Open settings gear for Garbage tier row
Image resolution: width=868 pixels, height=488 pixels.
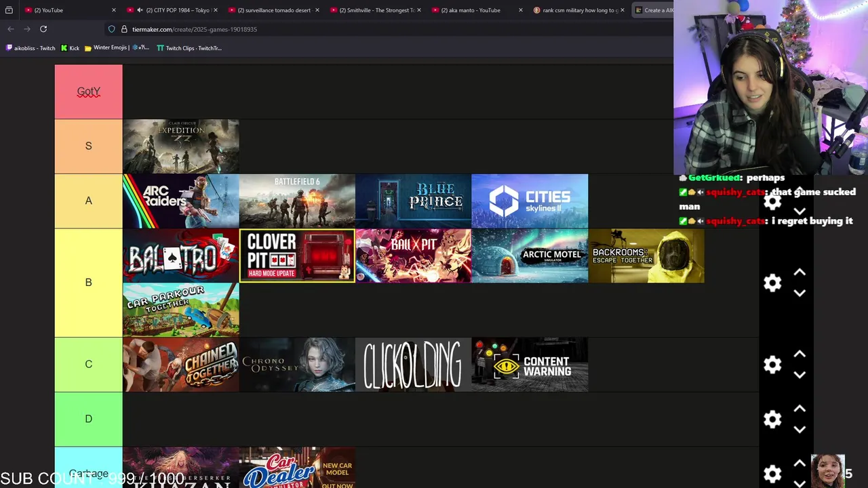[x=772, y=473]
